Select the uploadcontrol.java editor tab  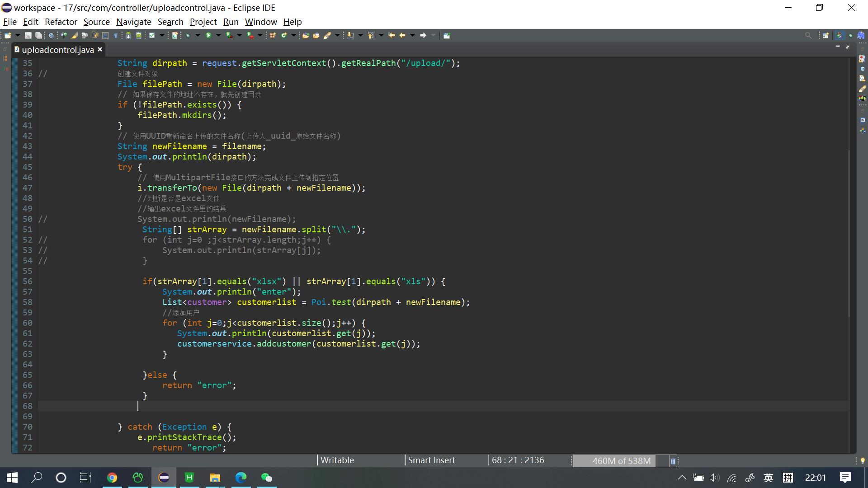(x=58, y=50)
